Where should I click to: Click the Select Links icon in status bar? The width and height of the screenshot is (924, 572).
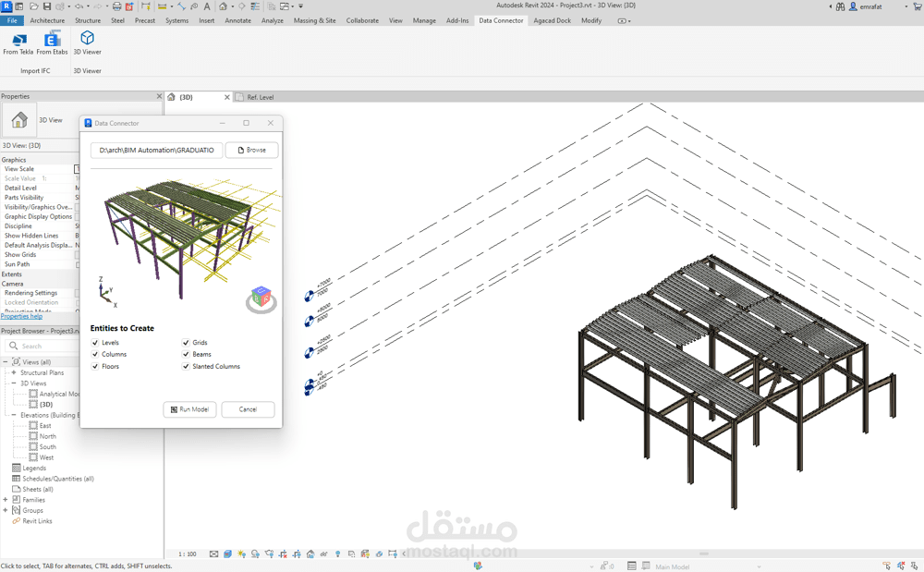tap(886, 566)
